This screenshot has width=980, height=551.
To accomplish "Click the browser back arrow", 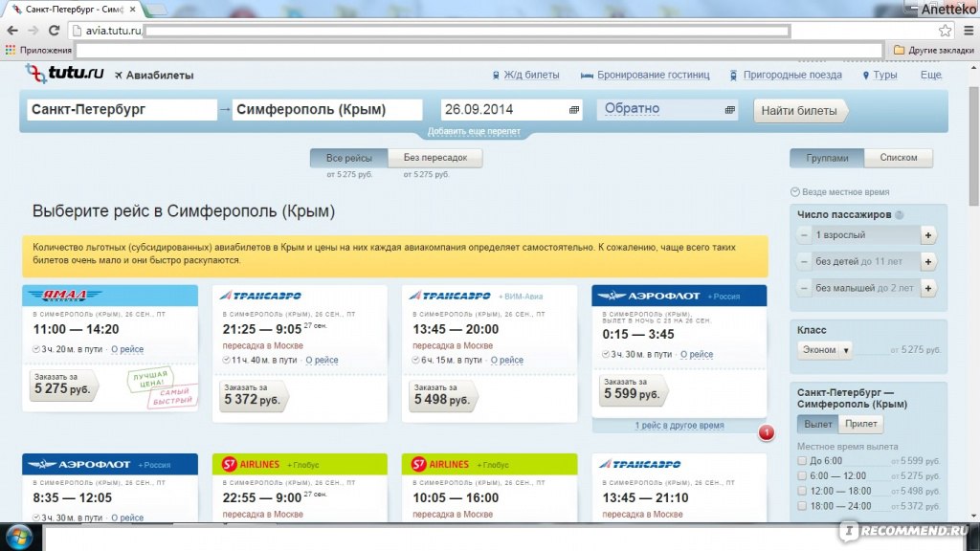I will [11, 31].
